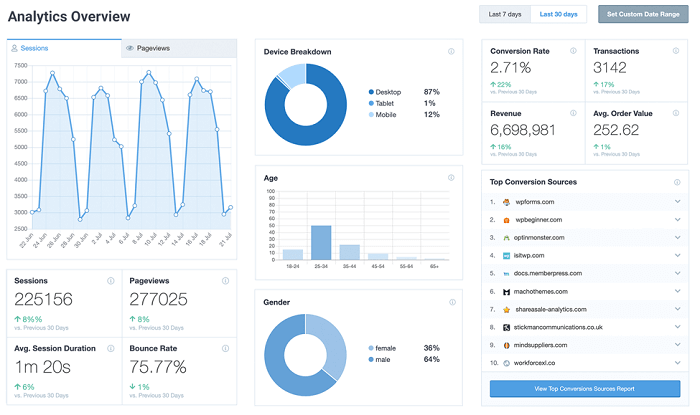This screenshot has height=415, width=700.
Task: Click the Mobile legend color dot
Action: point(371,115)
